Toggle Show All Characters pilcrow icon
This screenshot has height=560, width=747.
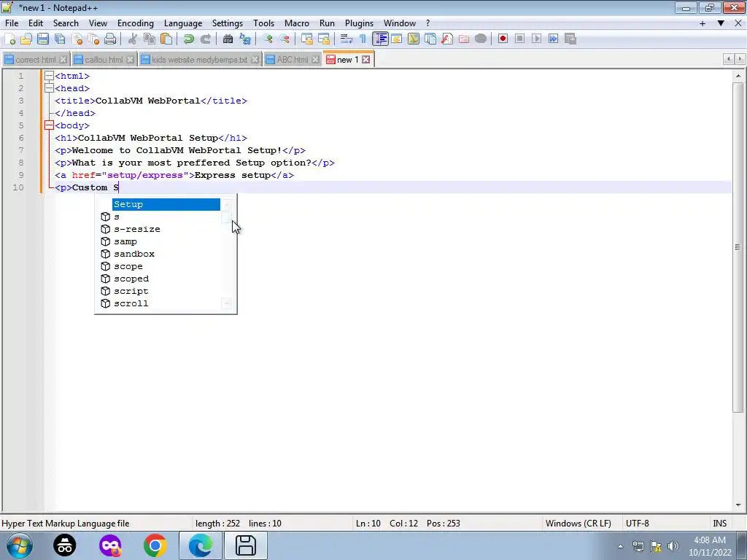pyautogui.click(x=363, y=39)
